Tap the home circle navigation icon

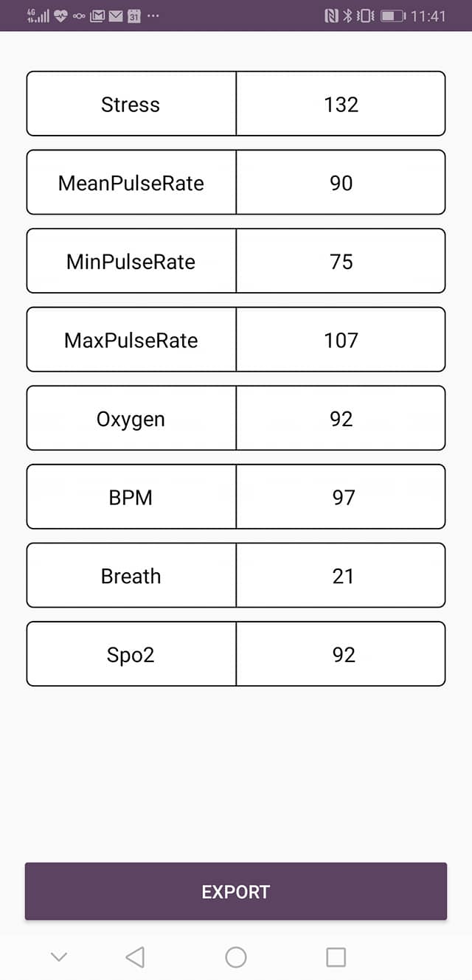point(236,957)
